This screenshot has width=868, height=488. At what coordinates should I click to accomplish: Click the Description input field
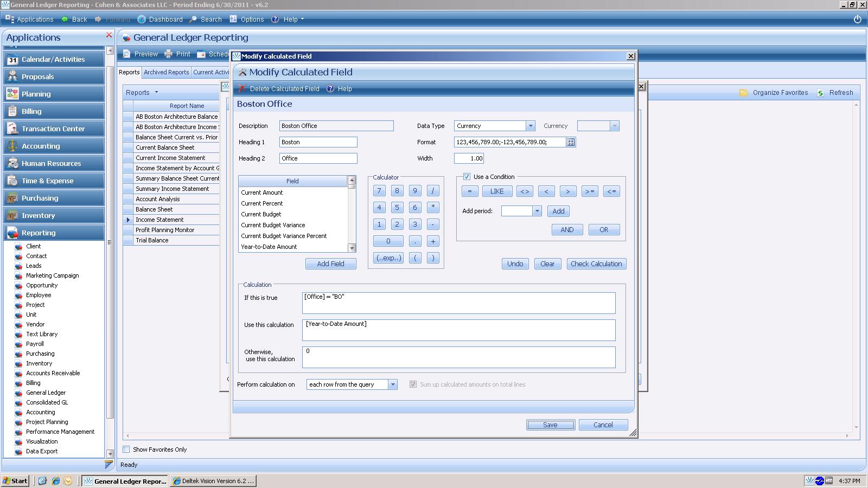336,126
